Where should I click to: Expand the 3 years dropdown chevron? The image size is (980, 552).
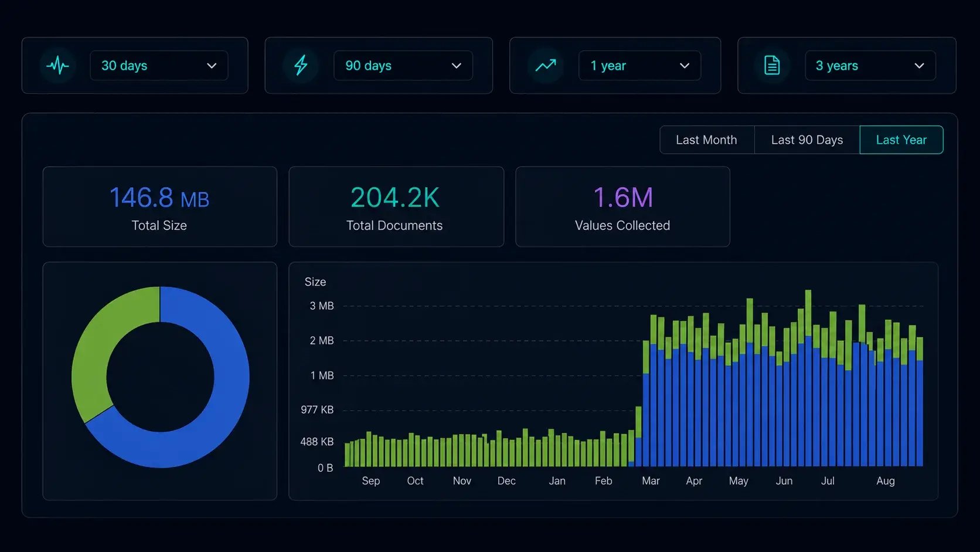coord(919,66)
